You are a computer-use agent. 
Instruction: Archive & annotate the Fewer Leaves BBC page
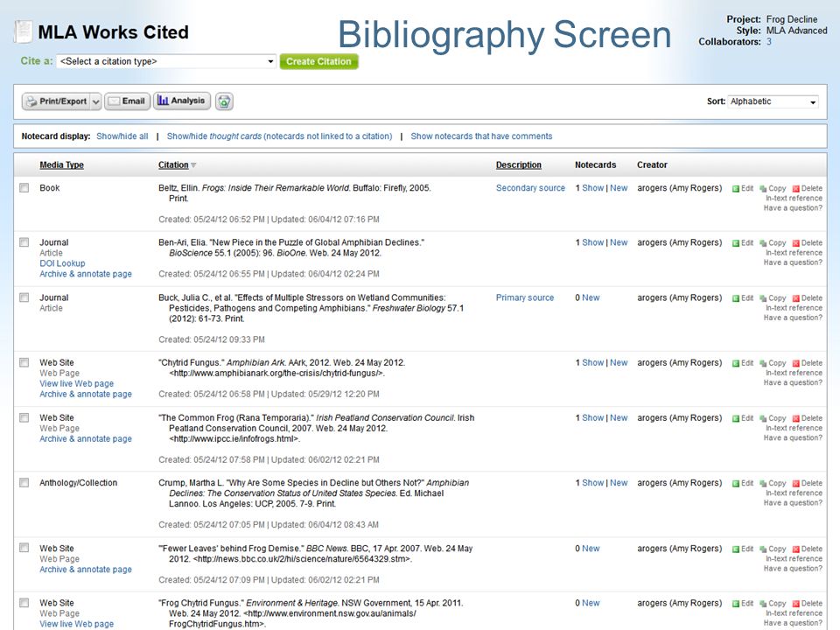pos(86,570)
